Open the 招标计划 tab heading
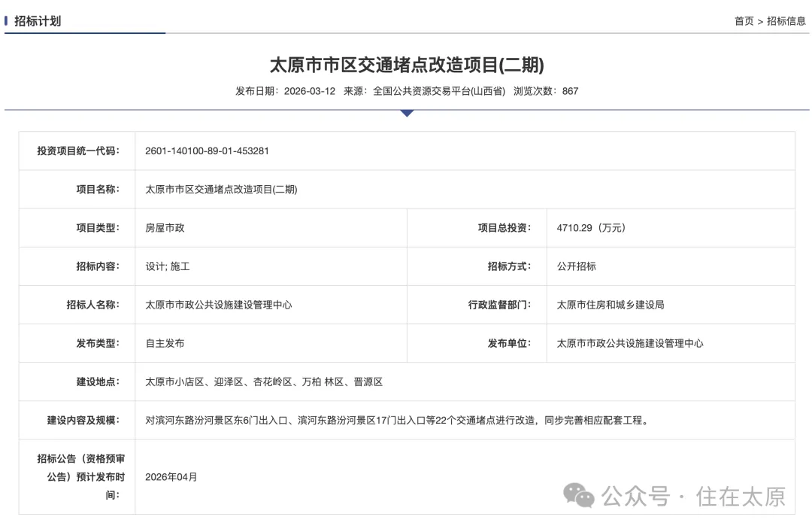The width and height of the screenshot is (812, 529). [38, 21]
